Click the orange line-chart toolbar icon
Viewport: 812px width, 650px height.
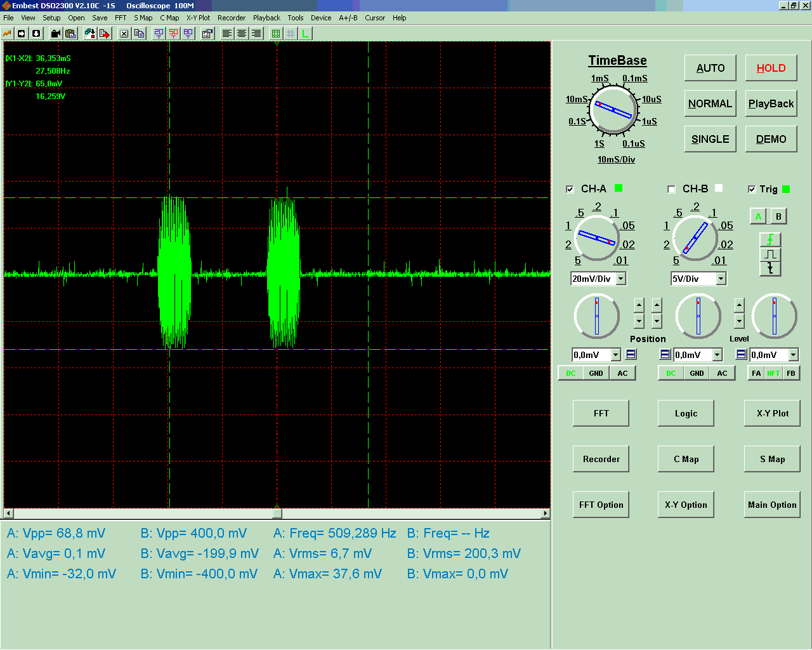click(x=7, y=34)
